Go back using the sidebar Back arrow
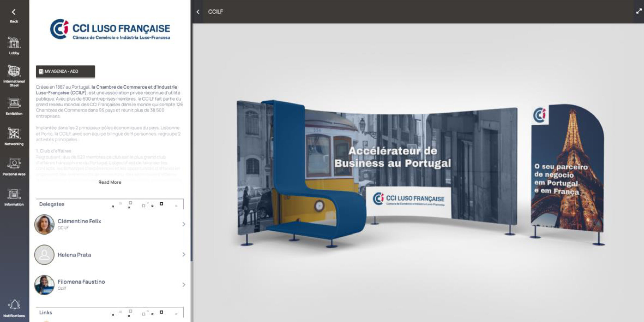This screenshot has width=644, height=322. pyautogui.click(x=14, y=16)
